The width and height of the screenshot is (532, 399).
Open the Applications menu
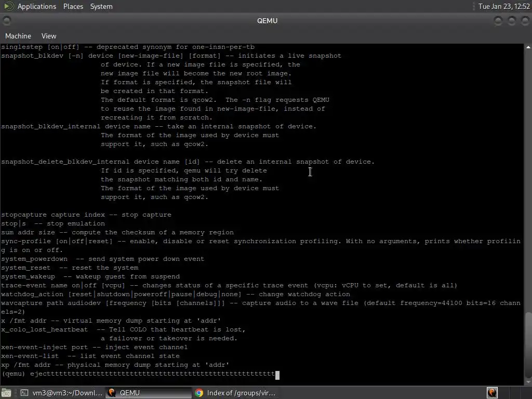[37, 6]
